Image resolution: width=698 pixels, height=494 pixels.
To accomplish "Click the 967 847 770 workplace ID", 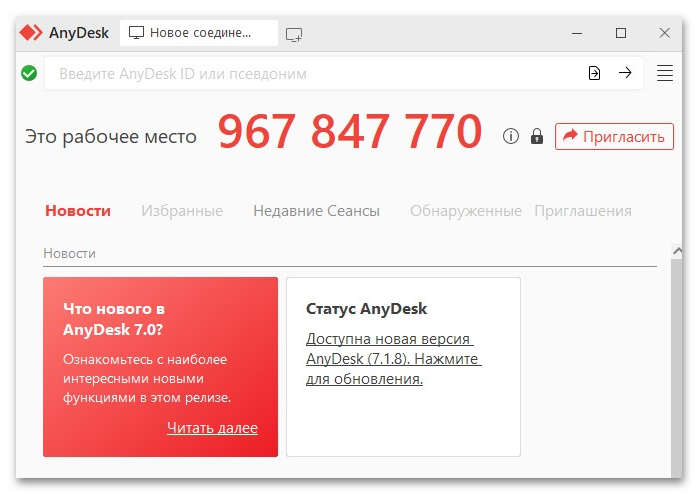I will 350,131.
